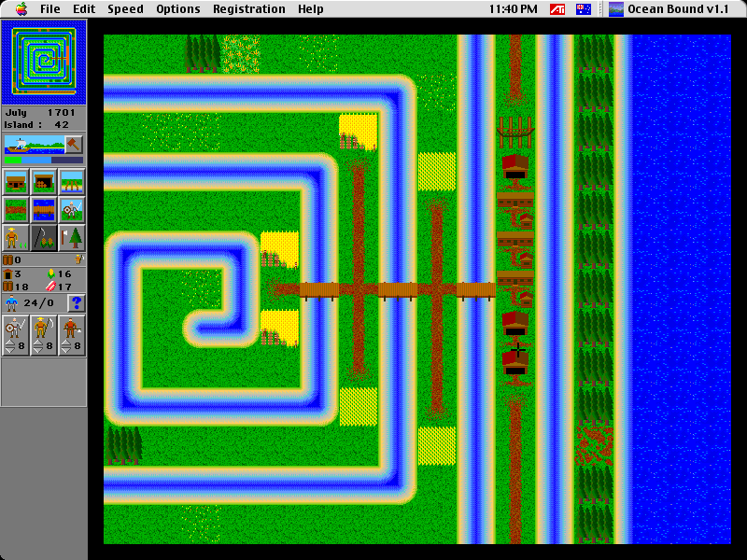The height and width of the screenshot is (560, 747).
Task: Select the scythe and corn farming tool
Action: [44, 238]
